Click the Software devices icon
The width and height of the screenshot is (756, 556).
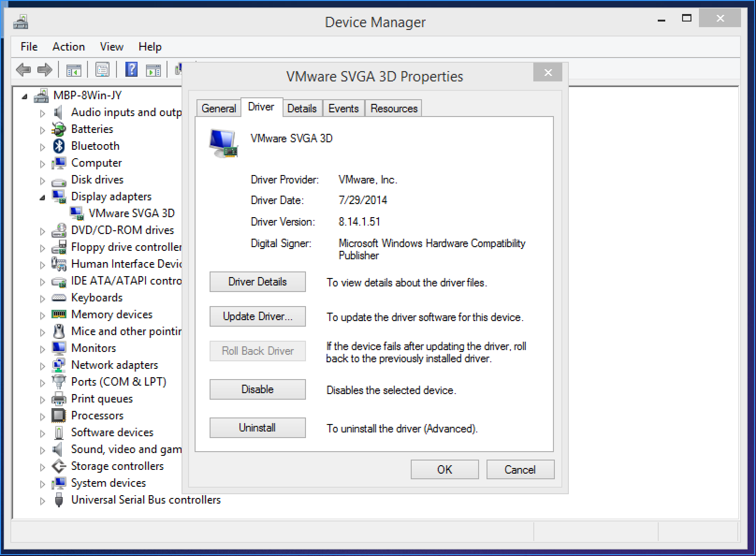[x=58, y=432]
